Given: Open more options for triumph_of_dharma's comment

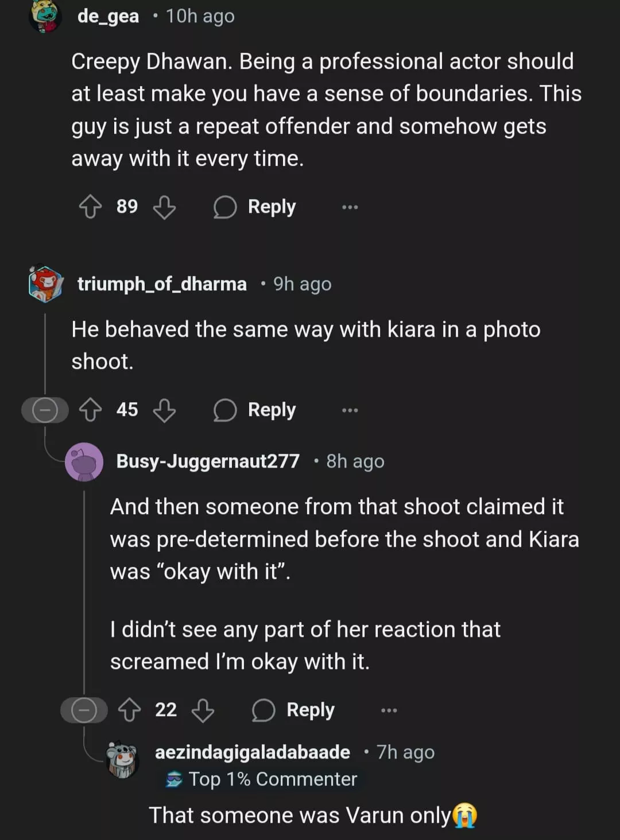Looking at the screenshot, I should [350, 410].
